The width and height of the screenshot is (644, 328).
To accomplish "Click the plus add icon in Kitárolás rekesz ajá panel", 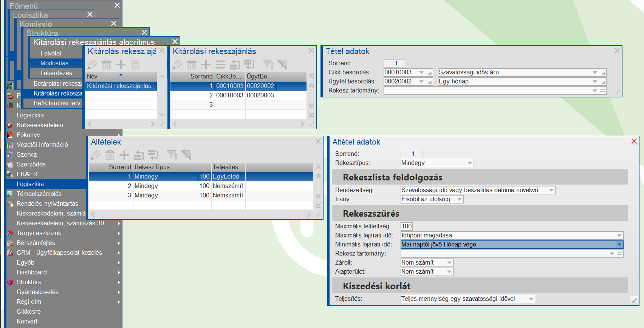I will [121, 65].
